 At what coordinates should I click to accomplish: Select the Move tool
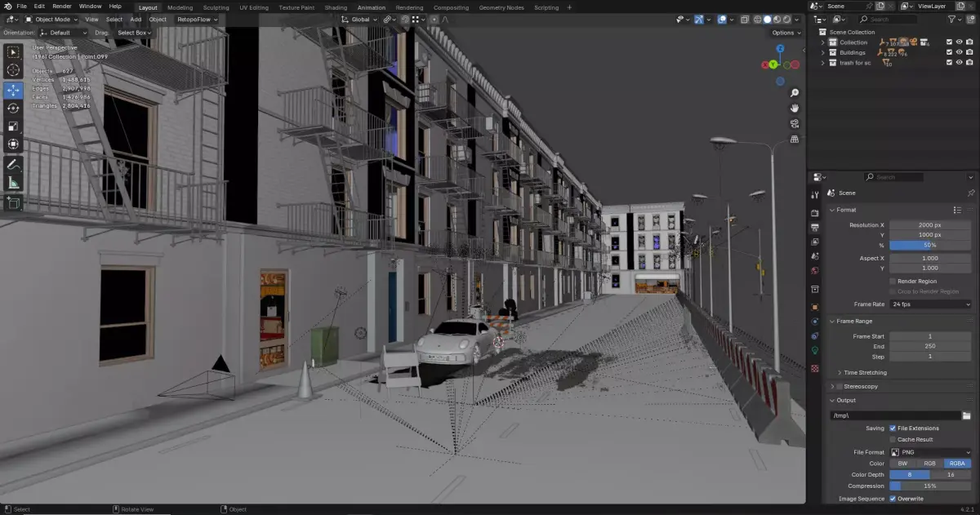tap(13, 90)
